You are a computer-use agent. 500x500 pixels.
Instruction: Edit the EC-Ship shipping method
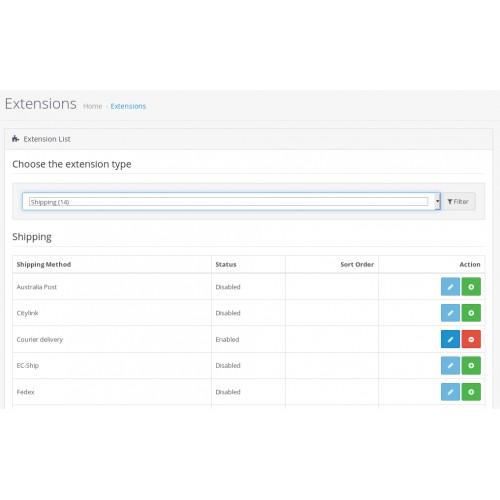(450, 366)
